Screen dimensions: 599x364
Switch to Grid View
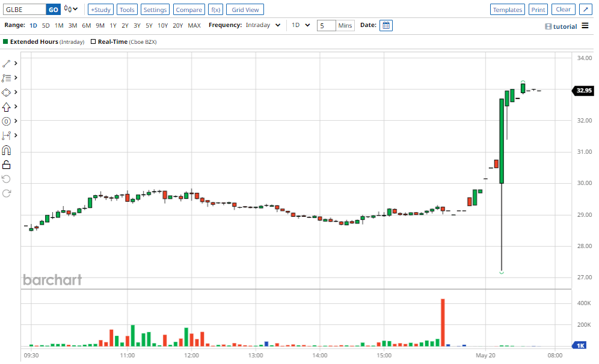(245, 10)
